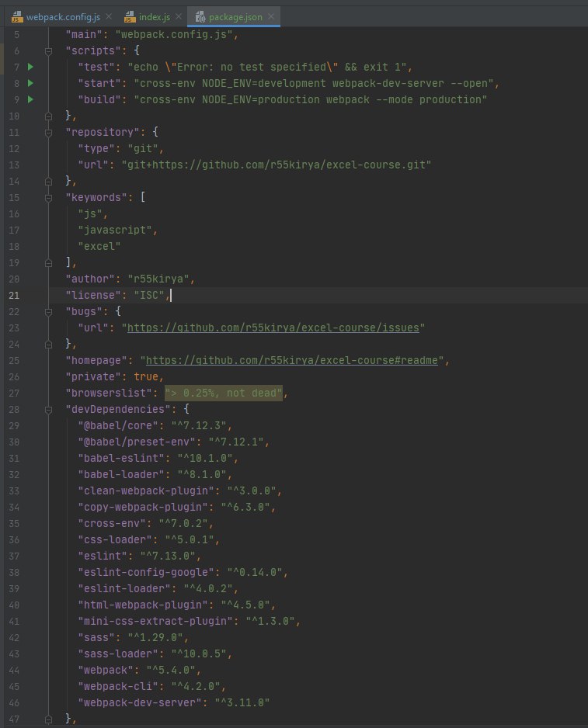Click the "mini-css-extract-plugin" dependency name
Viewport: 588px width, 728px height.
coord(155,621)
